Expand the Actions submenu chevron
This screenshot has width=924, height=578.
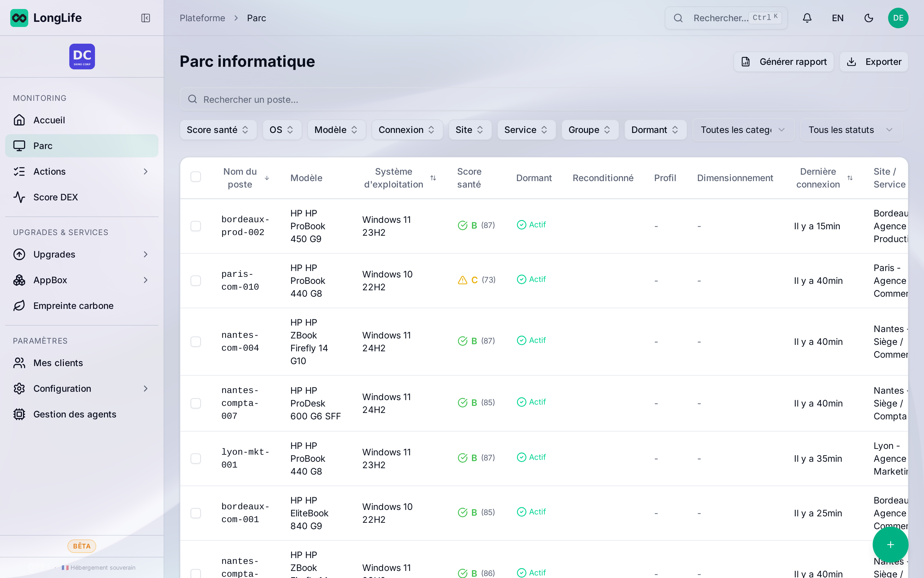click(145, 172)
